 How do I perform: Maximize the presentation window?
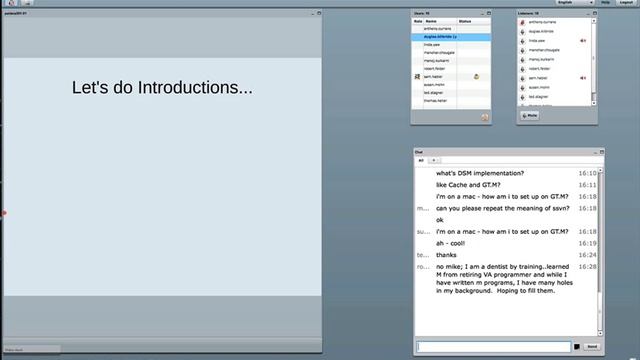point(319,13)
